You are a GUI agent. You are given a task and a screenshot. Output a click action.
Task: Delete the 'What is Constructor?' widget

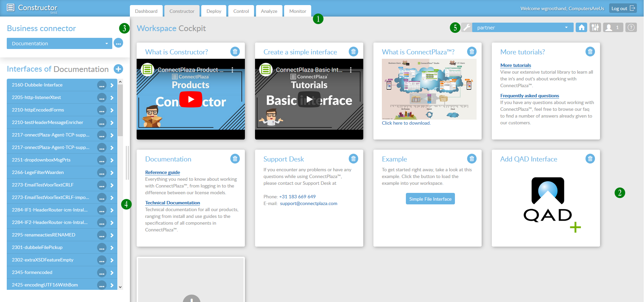point(235,52)
